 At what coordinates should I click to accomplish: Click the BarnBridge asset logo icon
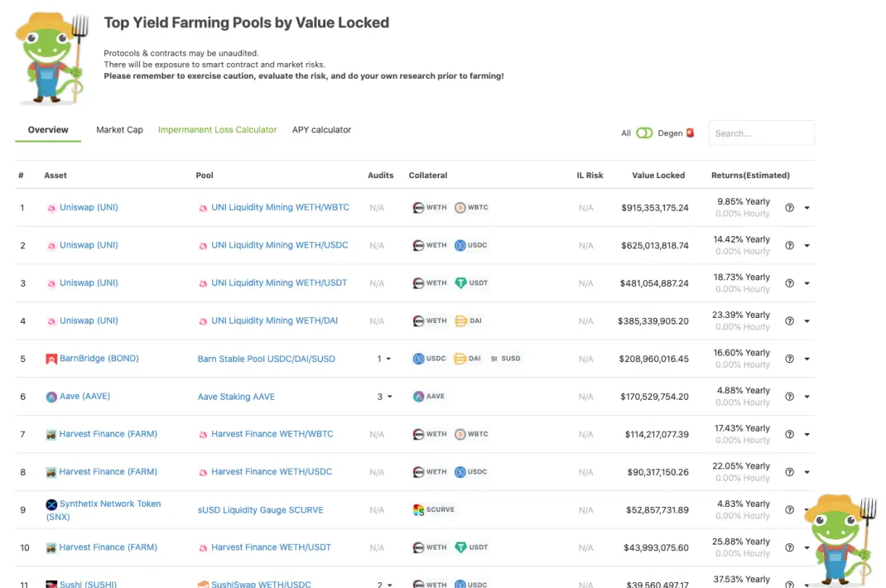51,359
